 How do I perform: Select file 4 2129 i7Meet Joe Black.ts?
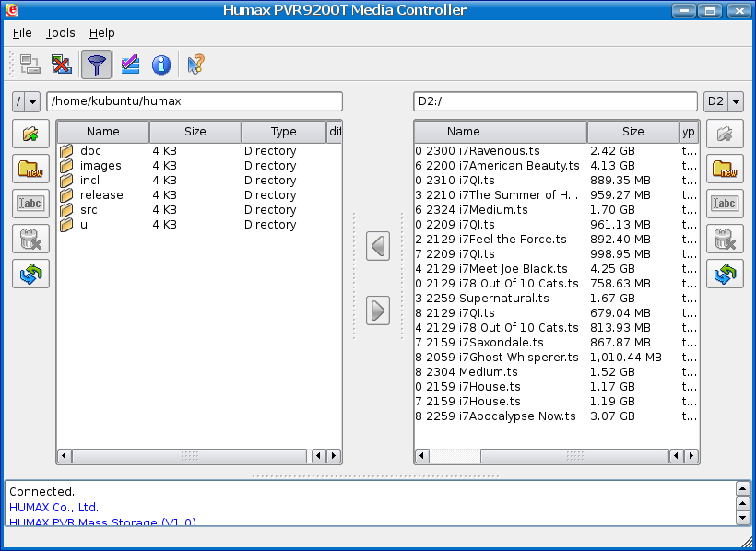(x=491, y=269)
